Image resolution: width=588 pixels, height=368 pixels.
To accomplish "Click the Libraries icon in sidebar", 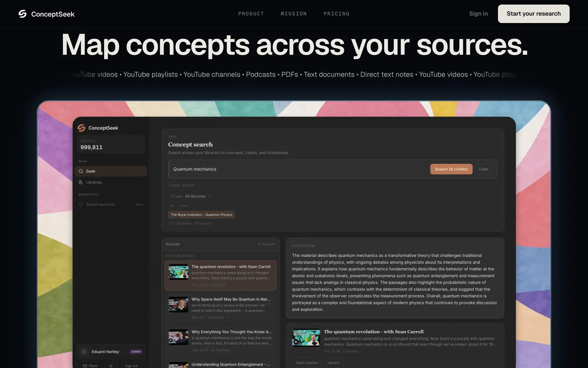I will [x=81, y=183].
